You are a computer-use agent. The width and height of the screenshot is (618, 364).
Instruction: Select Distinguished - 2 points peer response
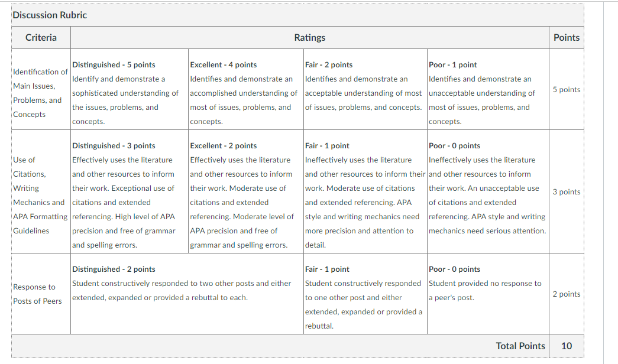point(187,294)
